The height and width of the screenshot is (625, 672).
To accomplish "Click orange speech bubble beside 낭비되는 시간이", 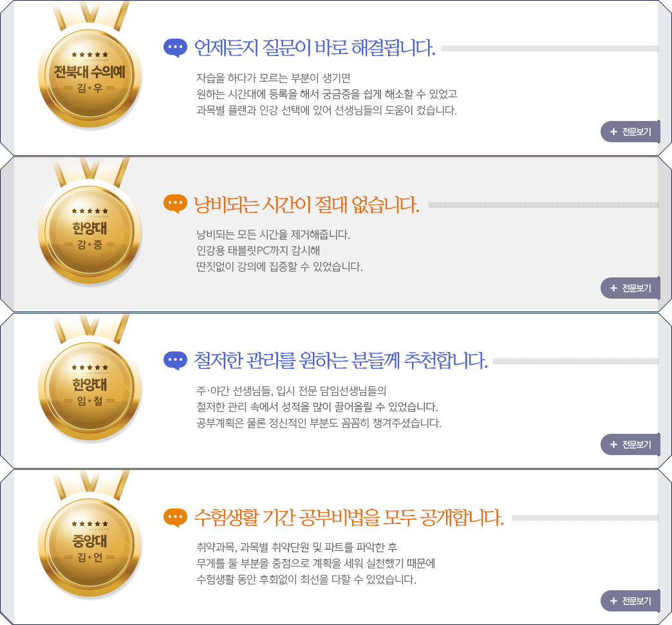I will [x=175, y=204].
